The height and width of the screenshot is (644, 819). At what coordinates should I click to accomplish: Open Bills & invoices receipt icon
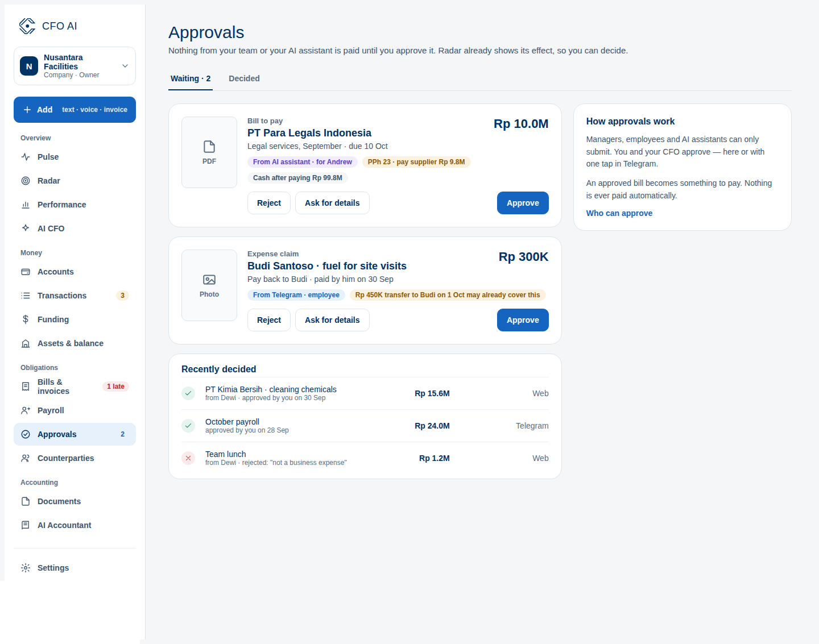tap(26, 387)
